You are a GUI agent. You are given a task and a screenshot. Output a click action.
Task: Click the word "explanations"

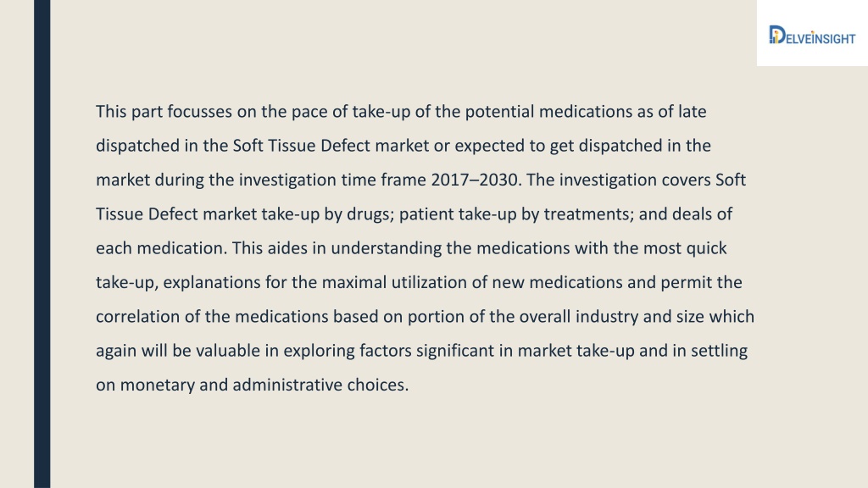coord(211,283)
